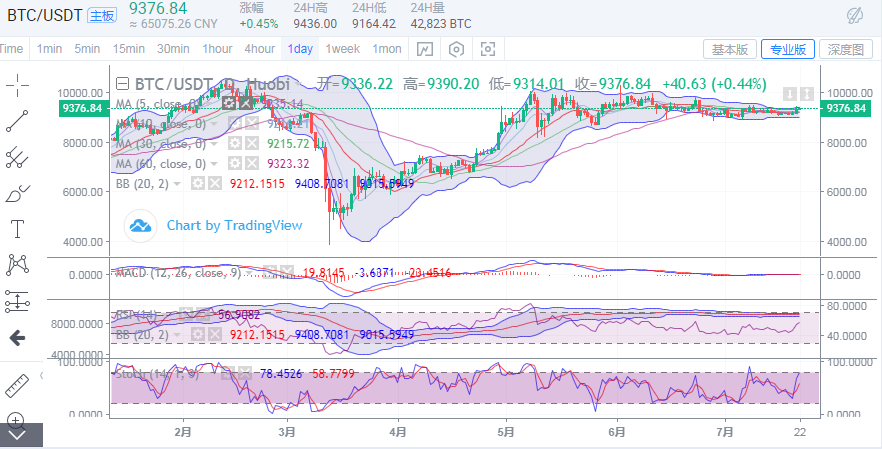
Task: Activate the text annotation tool
Action: (x=17, y=229)
